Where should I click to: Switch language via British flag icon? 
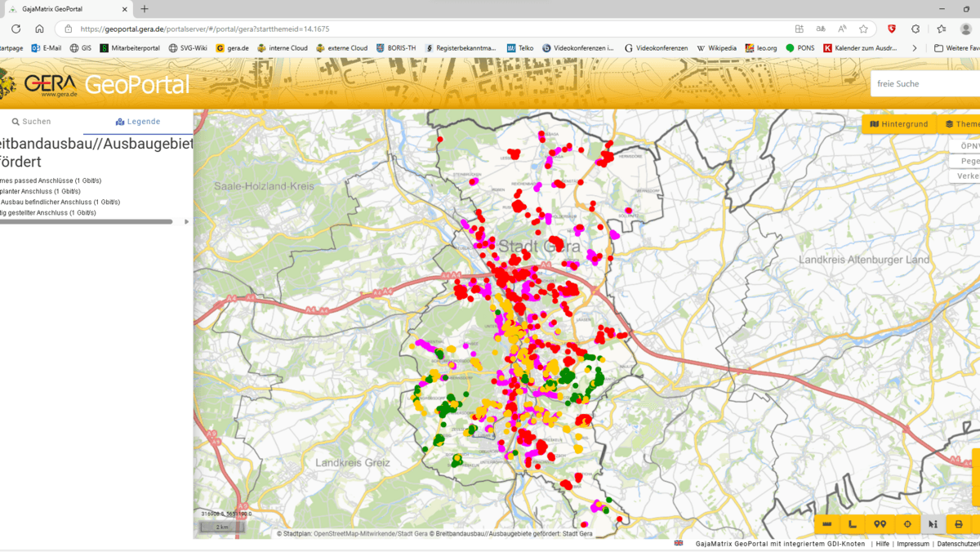(x=679, y=544)
